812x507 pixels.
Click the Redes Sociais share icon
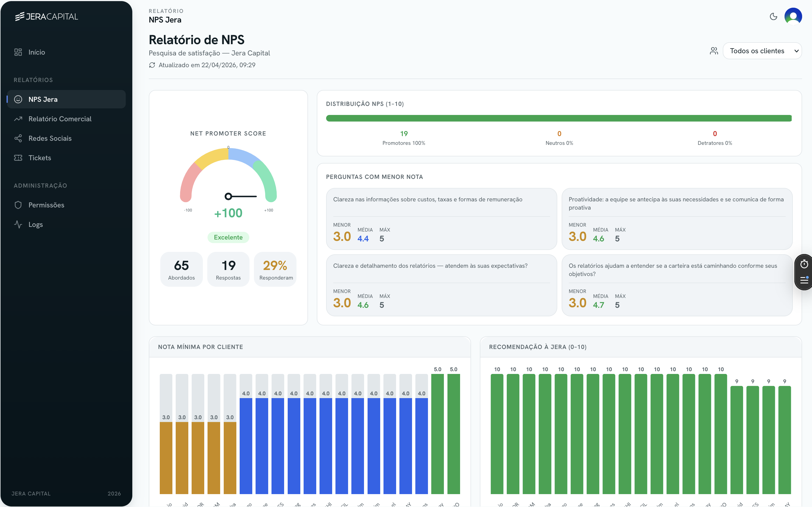[18, 138]
